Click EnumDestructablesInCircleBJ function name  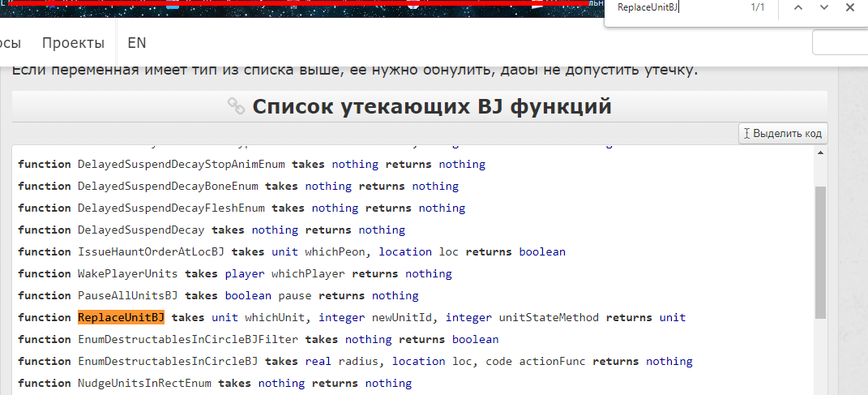(x=169, y=361)
